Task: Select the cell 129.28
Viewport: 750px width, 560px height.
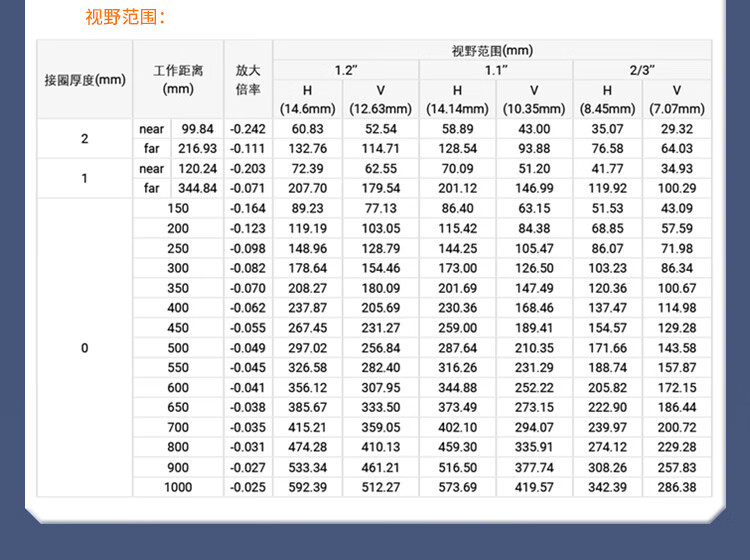Action: pos(677,328)
